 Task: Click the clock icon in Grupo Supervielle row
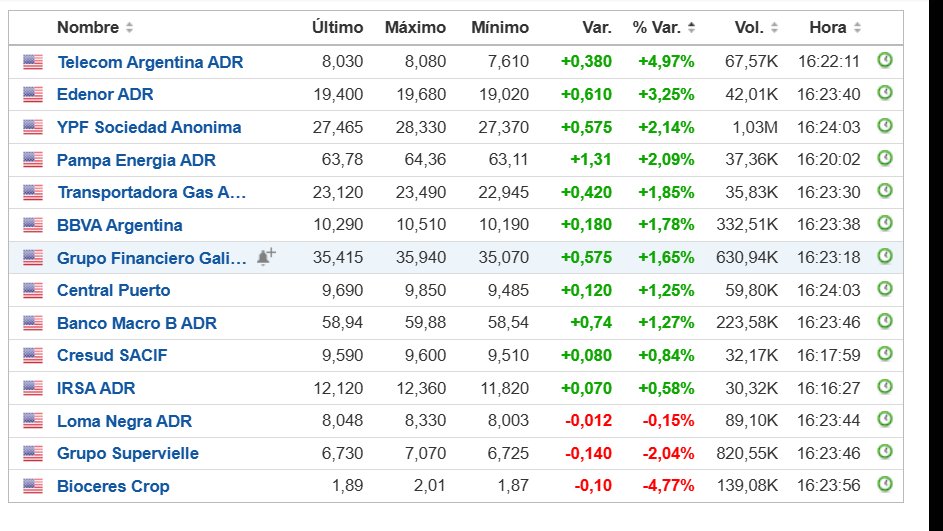(x=885, y=452)
